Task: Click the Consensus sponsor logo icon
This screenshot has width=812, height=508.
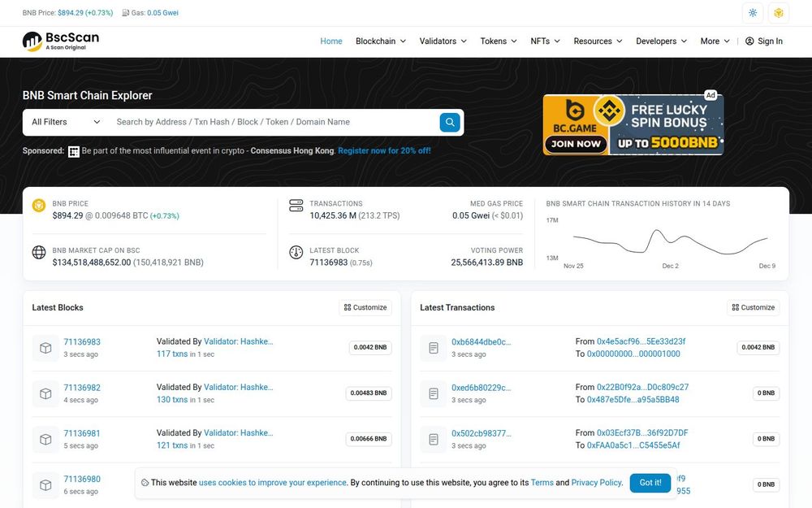Action: [74, 151]
